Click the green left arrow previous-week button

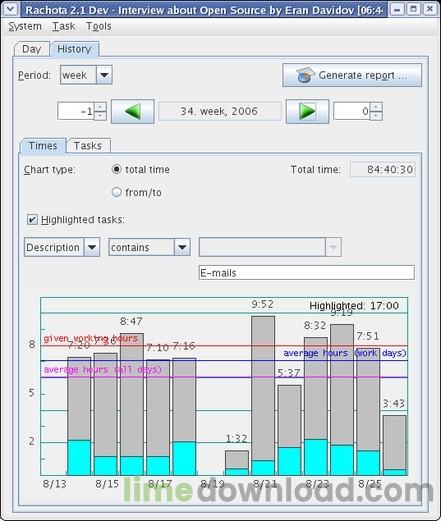tap(133, 111)
